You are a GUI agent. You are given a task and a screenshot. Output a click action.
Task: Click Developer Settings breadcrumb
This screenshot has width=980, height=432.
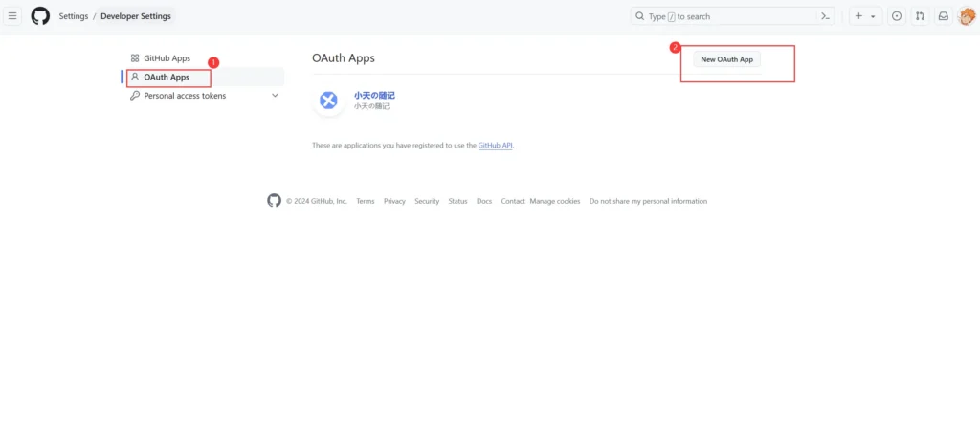[x=136, y=16]
